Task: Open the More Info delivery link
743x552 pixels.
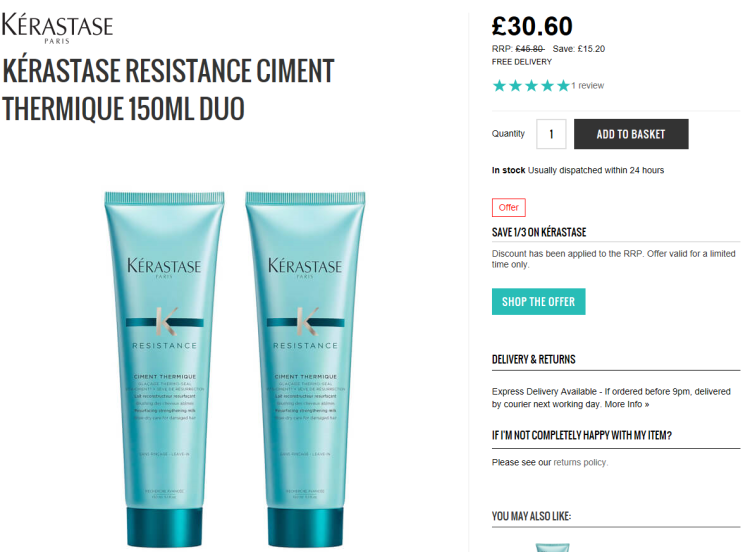Action: coord(626,404)
